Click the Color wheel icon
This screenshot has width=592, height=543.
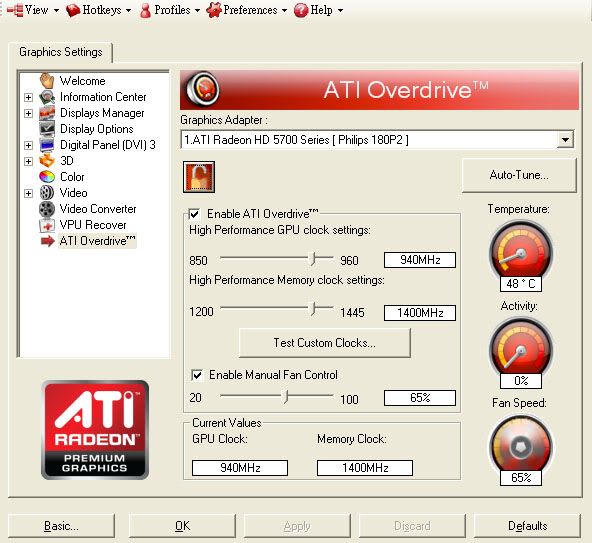[47, 177]
